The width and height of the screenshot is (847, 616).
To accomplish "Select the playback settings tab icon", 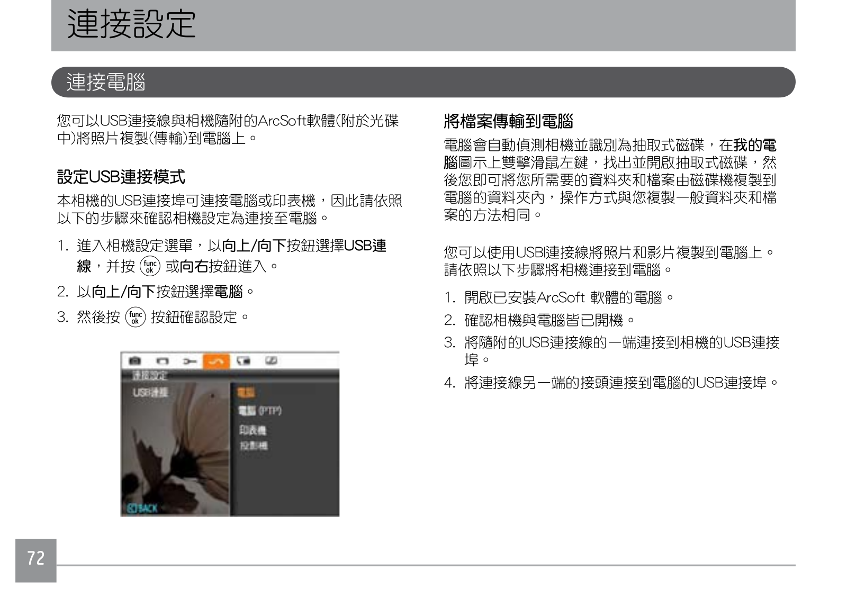I will point(163,361).
